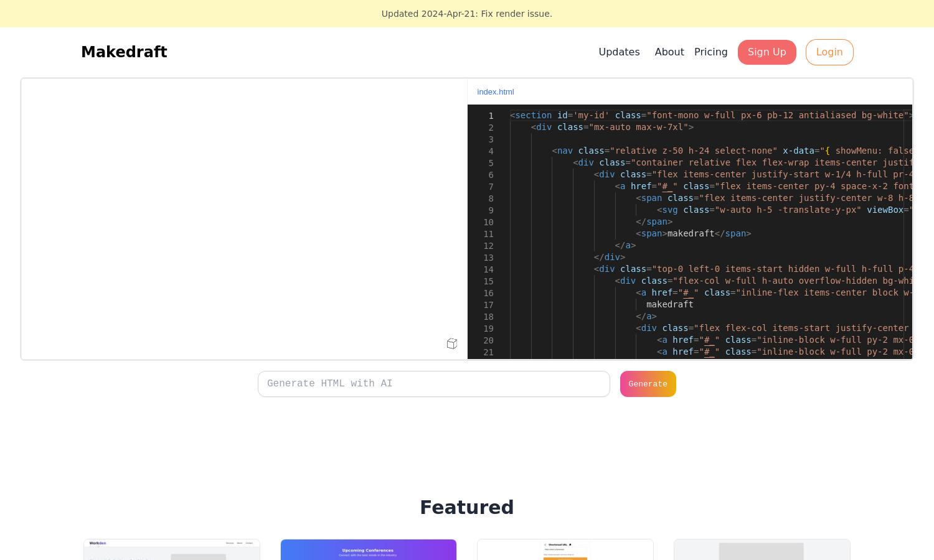Go to the About page
Screen dimensions: 934x560
(x=669, y=52)
